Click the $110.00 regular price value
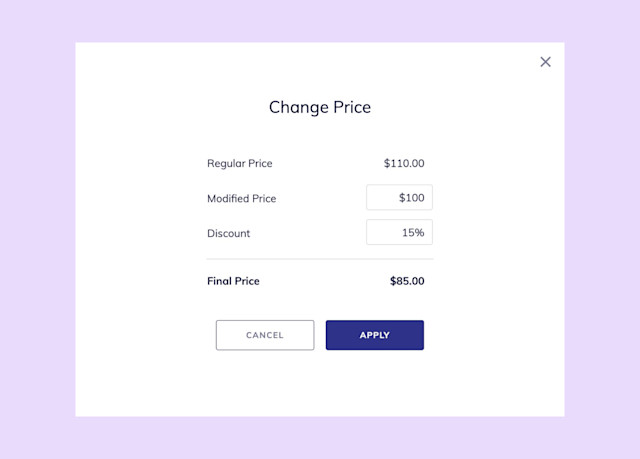The image size is (640, 459). tap(404, 163)
